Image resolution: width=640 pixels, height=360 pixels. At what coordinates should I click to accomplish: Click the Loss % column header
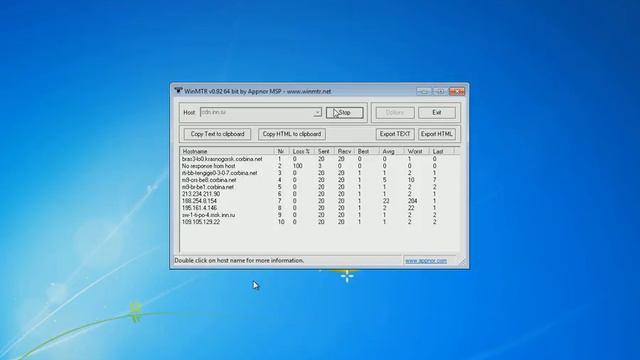(x=302, y=151)
